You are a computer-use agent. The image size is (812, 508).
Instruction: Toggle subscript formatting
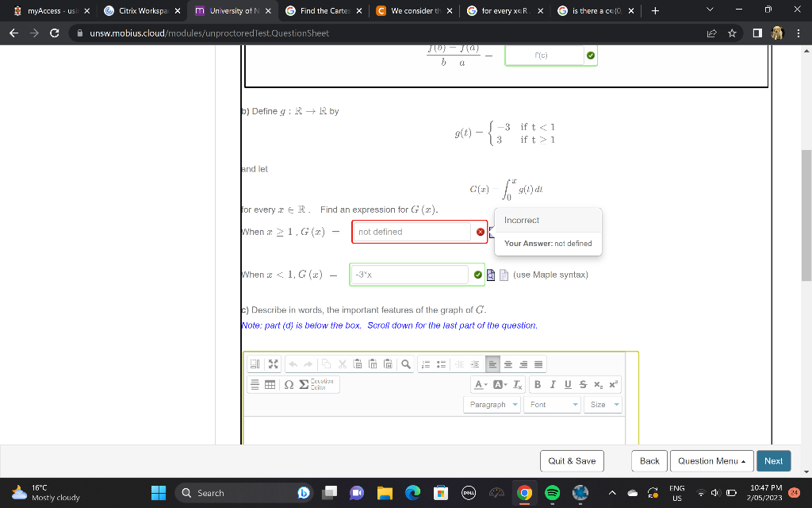(598, 385)
